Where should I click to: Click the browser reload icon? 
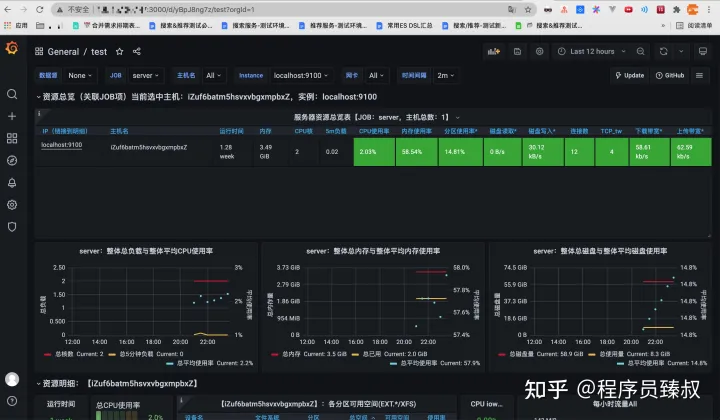point(39,9)
